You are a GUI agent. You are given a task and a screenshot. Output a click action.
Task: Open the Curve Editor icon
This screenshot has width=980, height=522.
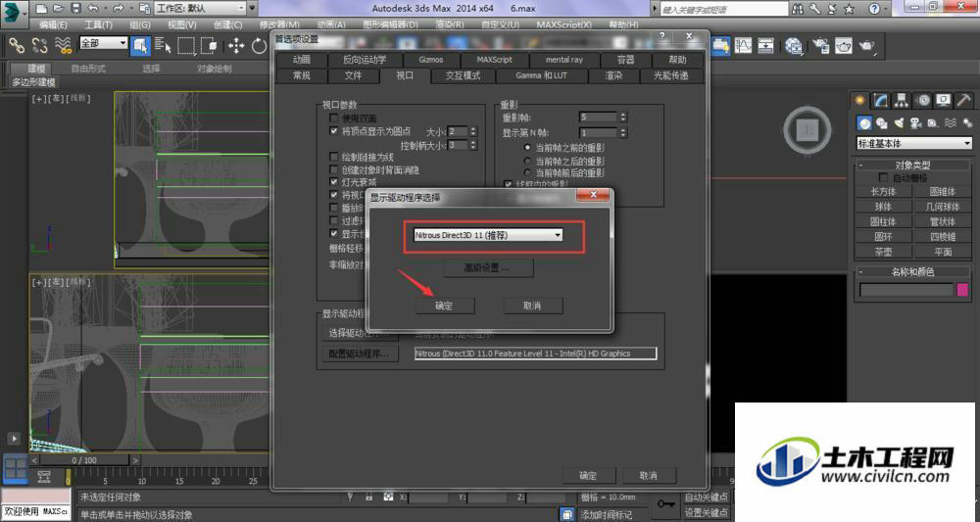(743, 46)
